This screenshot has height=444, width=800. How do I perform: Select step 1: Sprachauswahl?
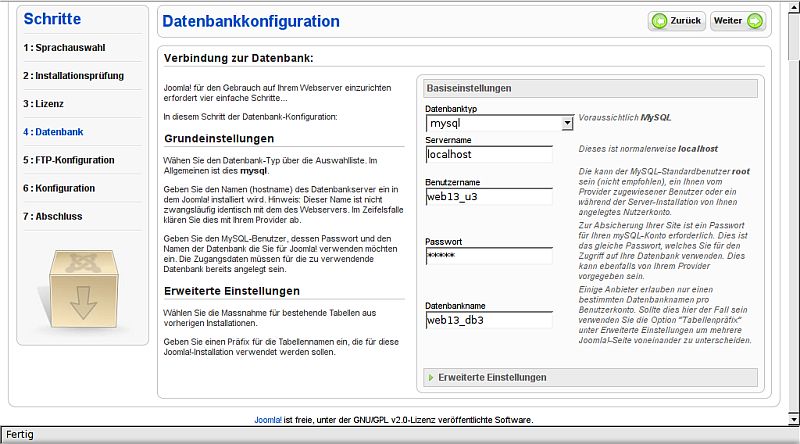point(64,47)
